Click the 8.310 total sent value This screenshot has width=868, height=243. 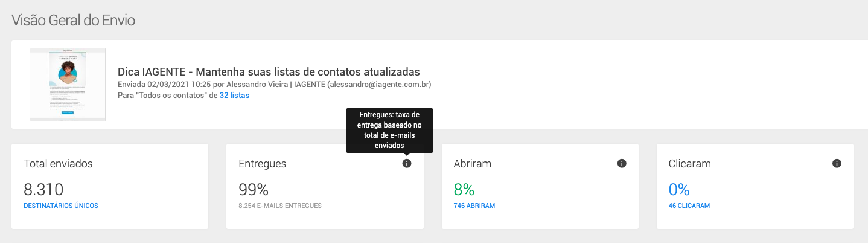[43, 189]
